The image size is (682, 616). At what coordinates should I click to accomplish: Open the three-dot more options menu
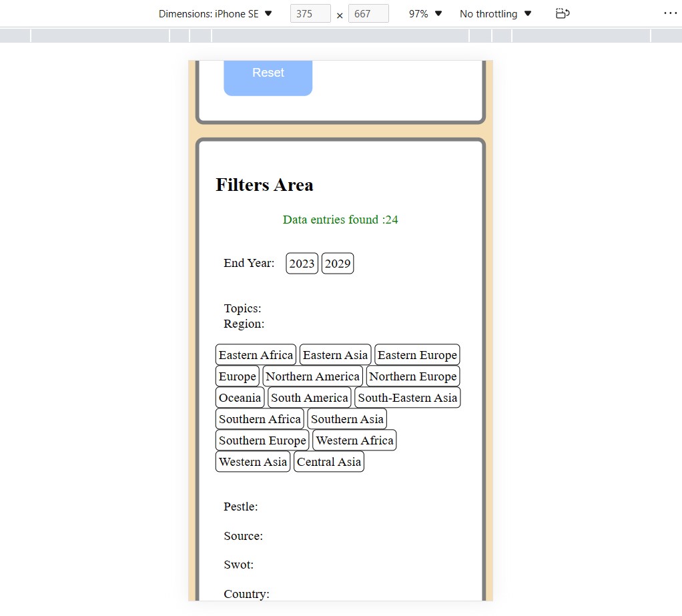point(670,13)
